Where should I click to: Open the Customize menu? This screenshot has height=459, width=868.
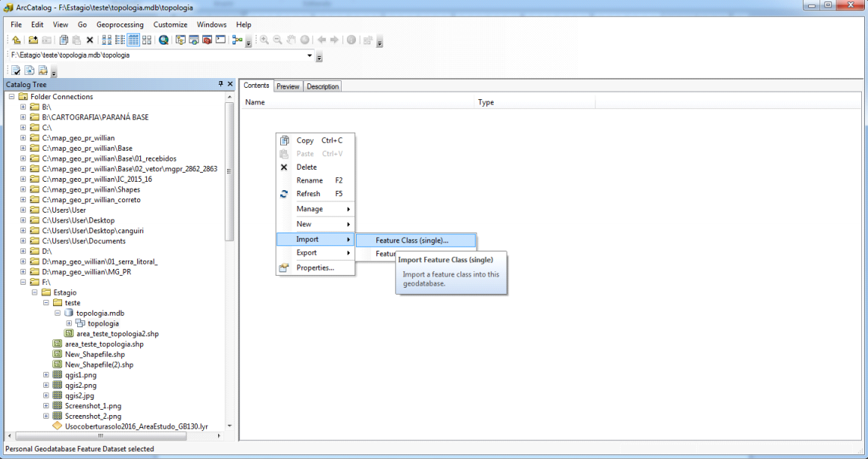(170, 24)
